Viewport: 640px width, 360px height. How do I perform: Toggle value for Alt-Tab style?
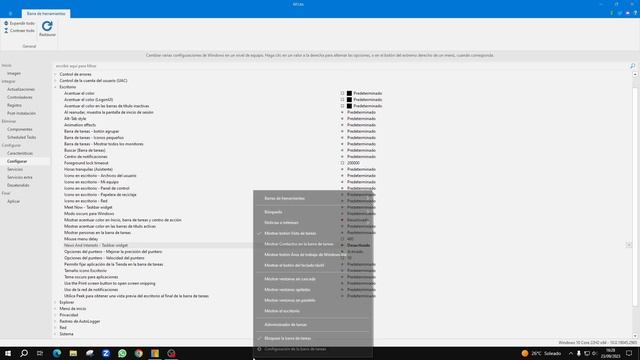pos(361,118)
